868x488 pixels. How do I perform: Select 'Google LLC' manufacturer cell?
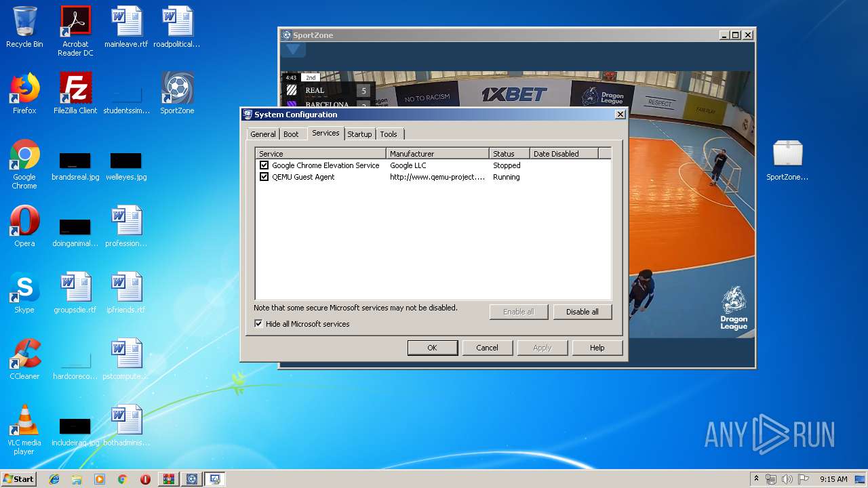tap(408, 165)
